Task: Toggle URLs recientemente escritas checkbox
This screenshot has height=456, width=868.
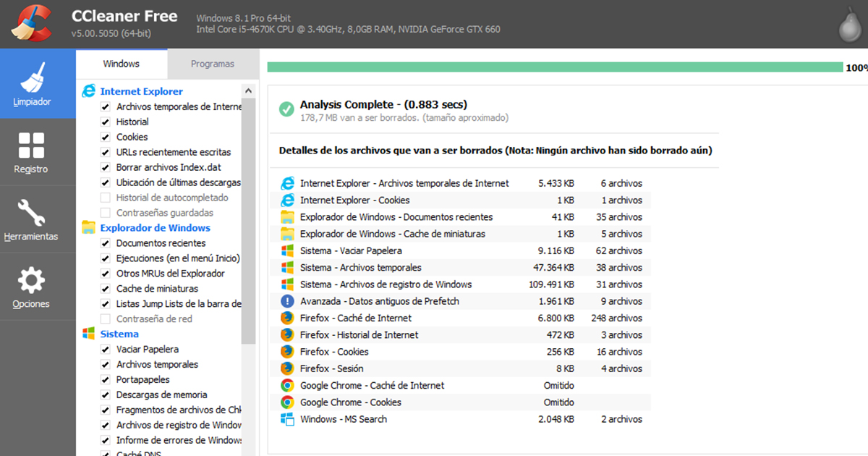Action: [105, 152]
